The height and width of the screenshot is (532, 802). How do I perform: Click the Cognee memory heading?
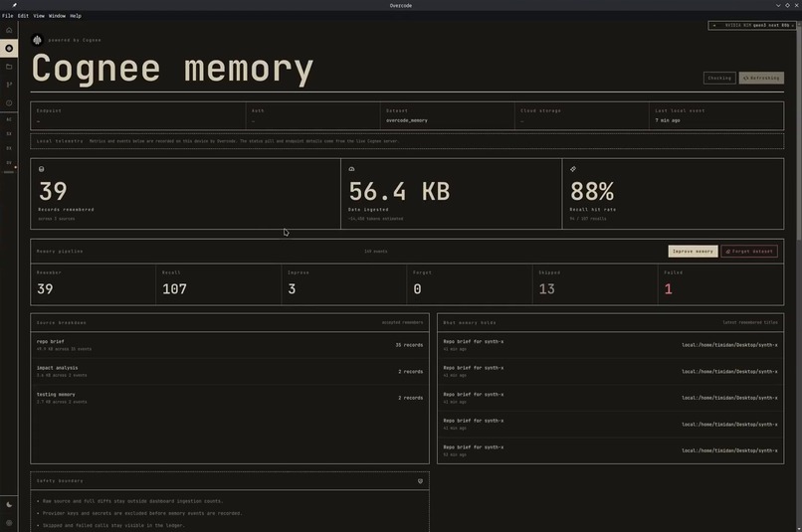(x=172, y=69)
